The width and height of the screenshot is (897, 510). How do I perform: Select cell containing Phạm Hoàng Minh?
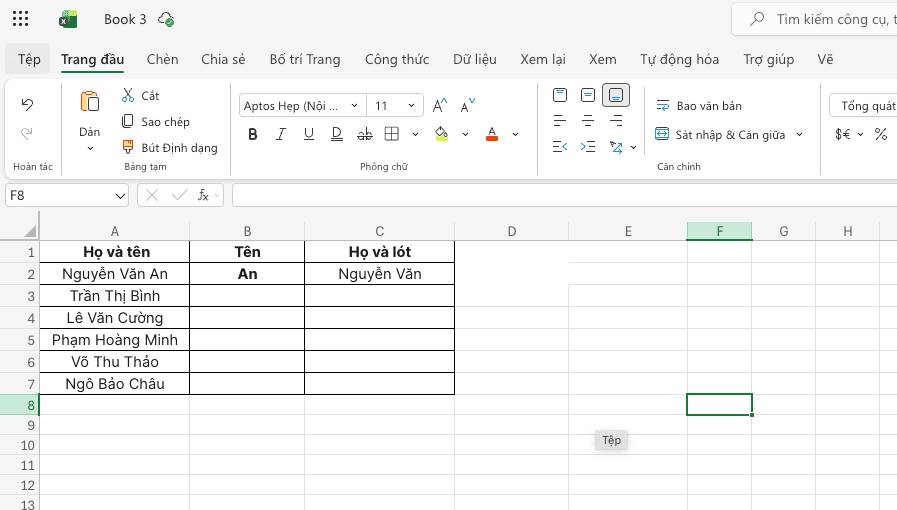(x=115, y=340)
